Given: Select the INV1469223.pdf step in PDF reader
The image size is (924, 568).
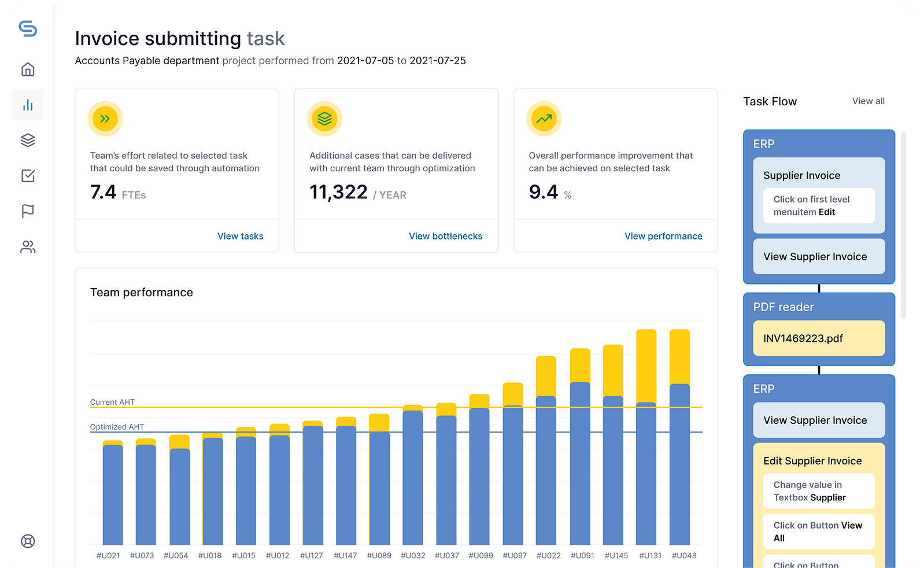Looking at the screenshot, I should click(818, 338).
